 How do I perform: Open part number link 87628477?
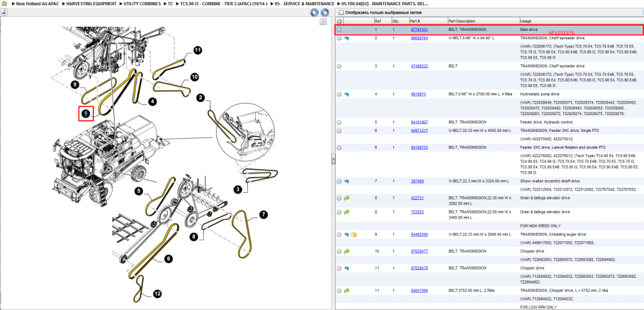pos(419,251)
